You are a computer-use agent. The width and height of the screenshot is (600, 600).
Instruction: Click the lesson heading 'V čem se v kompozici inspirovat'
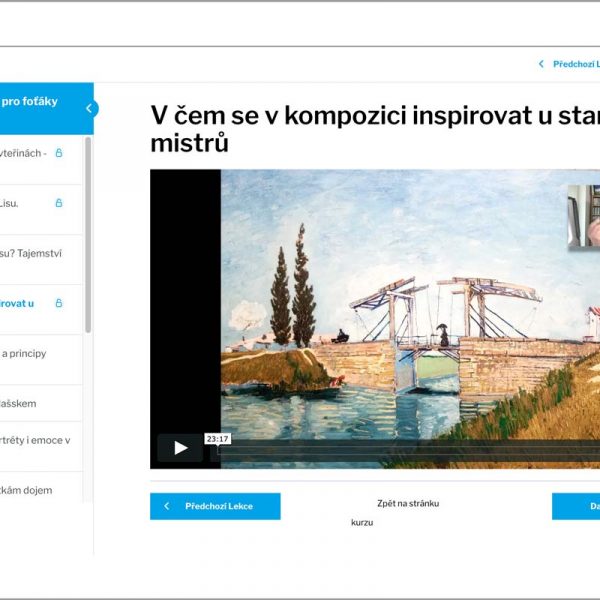point(375,129)
